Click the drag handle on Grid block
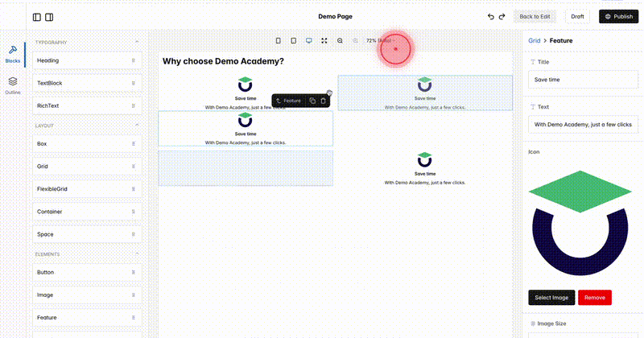Viewport: 644px width, 338px height. pyautogui.click(x=133, y=167)
